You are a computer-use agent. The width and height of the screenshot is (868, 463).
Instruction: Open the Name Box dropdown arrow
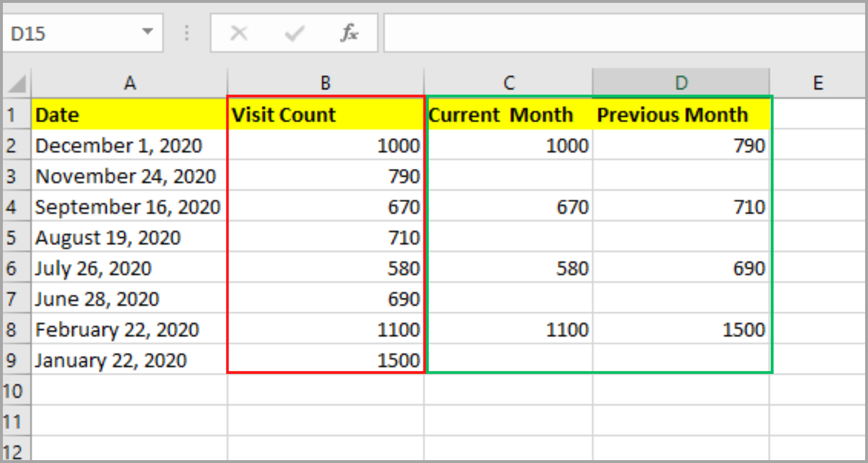148,32
